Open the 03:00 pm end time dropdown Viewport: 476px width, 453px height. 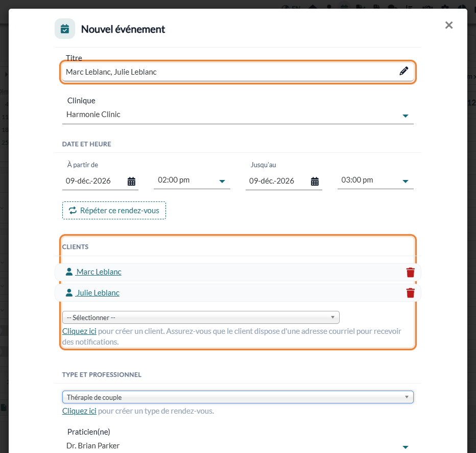click(x=375, y=180)
